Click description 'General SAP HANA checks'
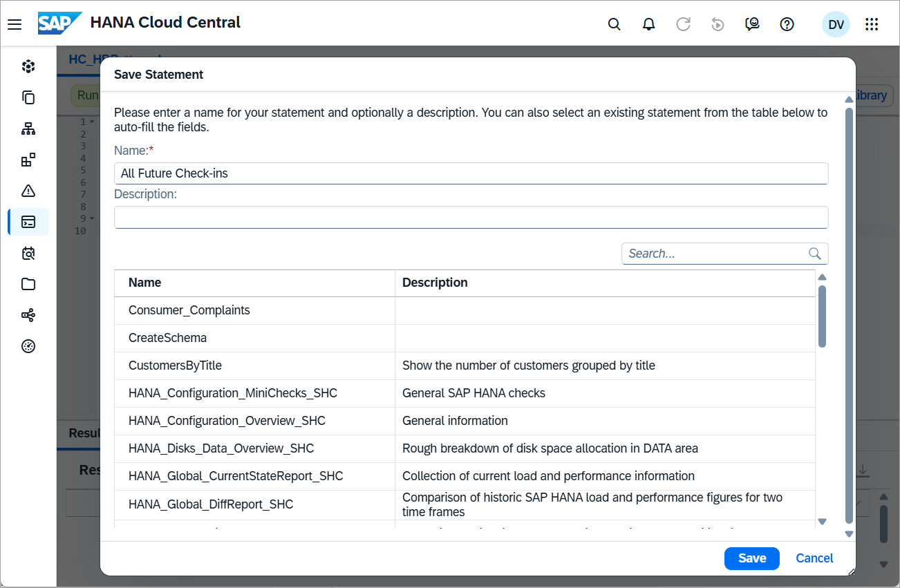Image resolution: width=900 pixels, height=588 pixels. 474,393
